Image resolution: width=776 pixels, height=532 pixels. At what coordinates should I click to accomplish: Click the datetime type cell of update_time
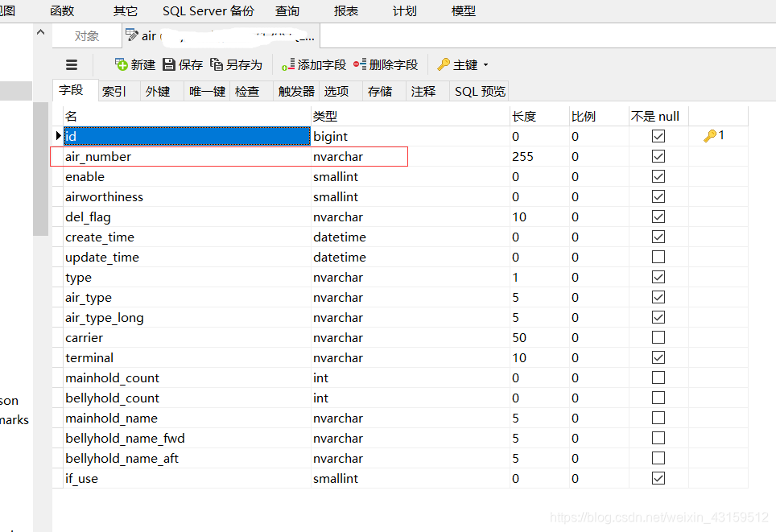tap(411, 258)
